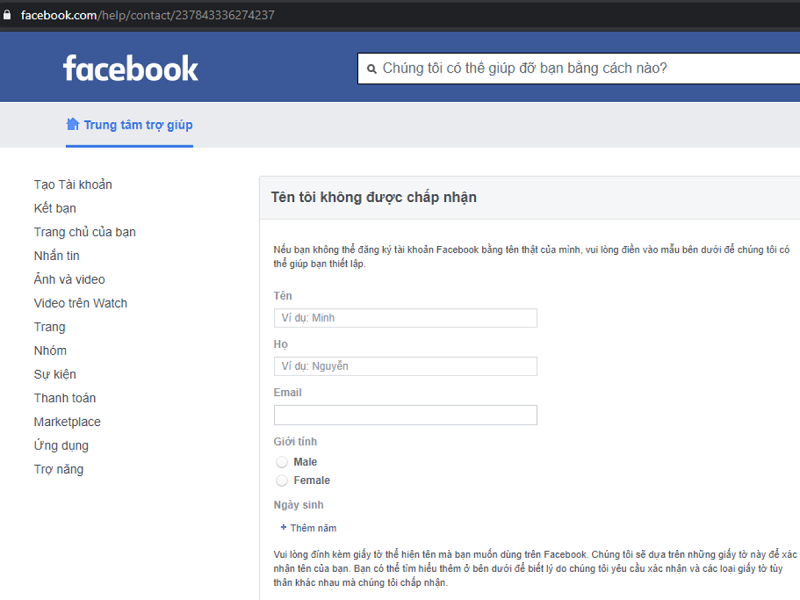
Task: Open Video trên Watch help topic
Action: (x=81, y=303)
